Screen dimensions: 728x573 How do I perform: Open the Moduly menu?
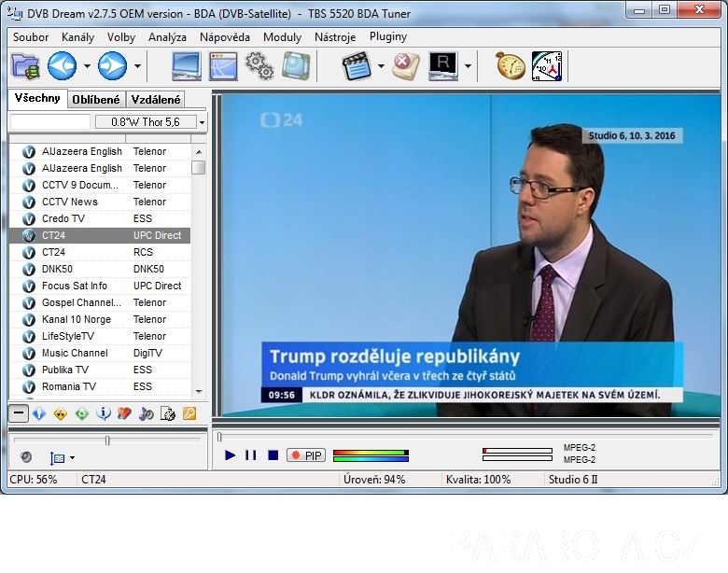coord(282,37)
